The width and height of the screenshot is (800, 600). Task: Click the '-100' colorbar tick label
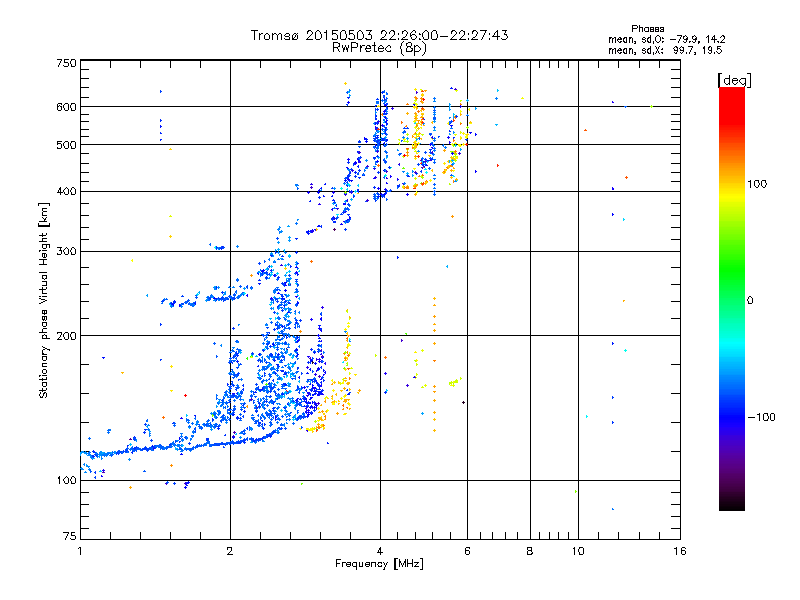tap(761, 417)
